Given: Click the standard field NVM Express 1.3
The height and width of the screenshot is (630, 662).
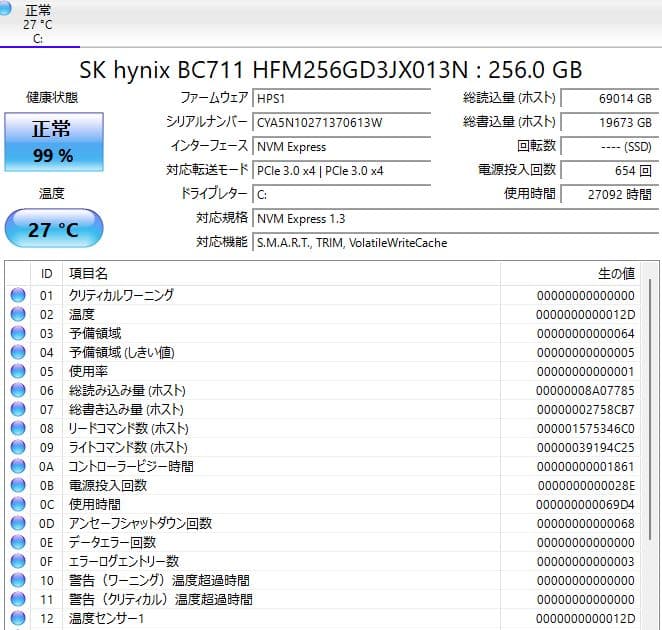Looking at the screenshot, I should 455,219.
